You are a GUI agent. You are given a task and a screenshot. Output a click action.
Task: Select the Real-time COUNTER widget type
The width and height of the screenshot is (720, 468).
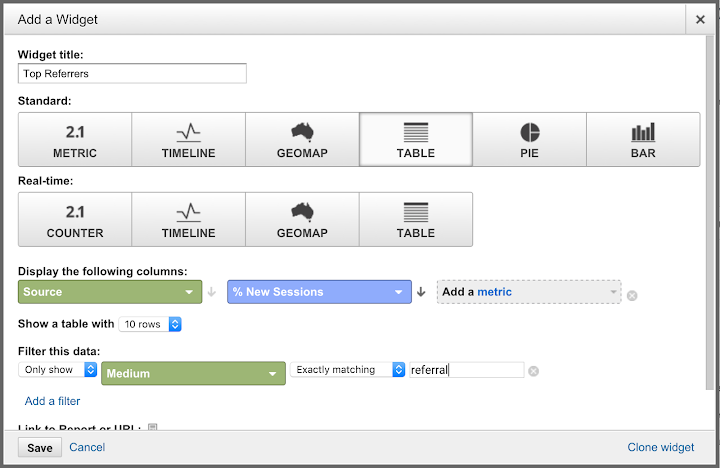point(75,220)
